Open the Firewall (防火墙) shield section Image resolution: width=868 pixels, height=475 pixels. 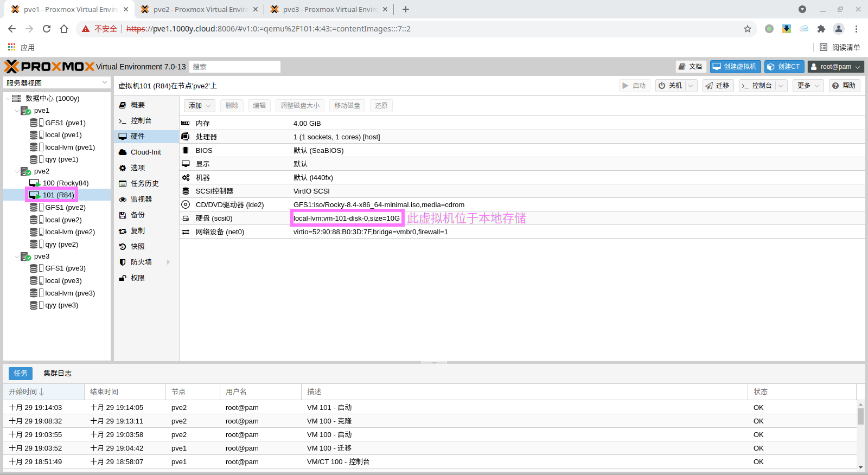click(x=141, y=262)
